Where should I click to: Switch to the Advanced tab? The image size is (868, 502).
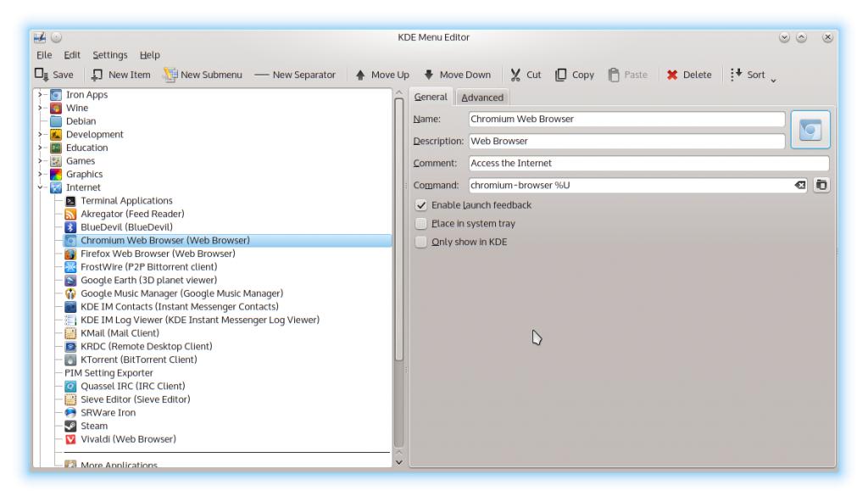[481, 98]
